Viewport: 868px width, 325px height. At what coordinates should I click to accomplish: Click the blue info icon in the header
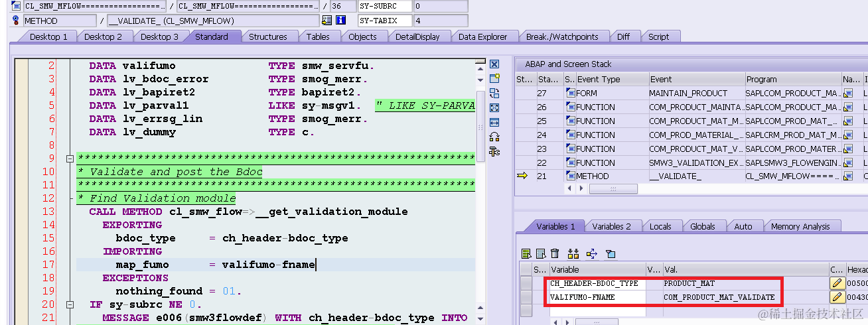[x=341, y=21]
